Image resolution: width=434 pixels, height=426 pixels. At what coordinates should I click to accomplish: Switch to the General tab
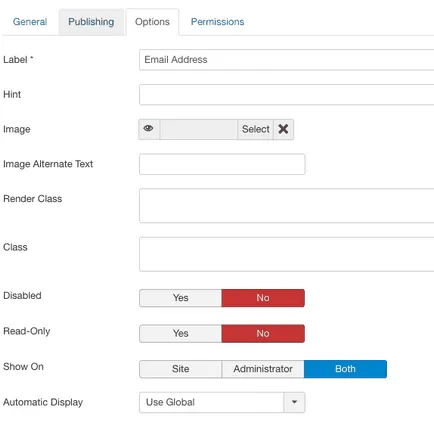[x=30, y=22]
